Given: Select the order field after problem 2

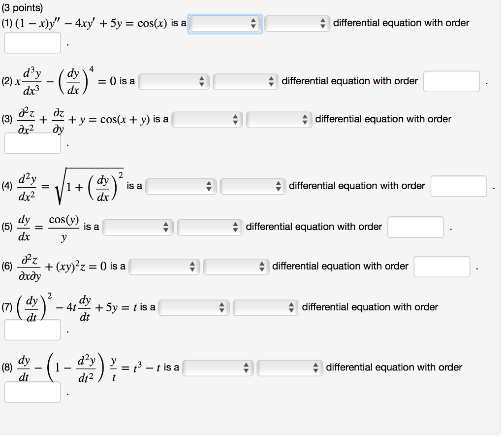Looking at the screenshot, I should point(451,81).
